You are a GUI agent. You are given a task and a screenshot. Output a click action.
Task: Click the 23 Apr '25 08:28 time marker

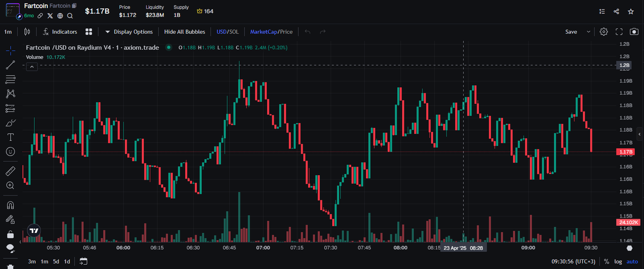(x=463, y=248)
